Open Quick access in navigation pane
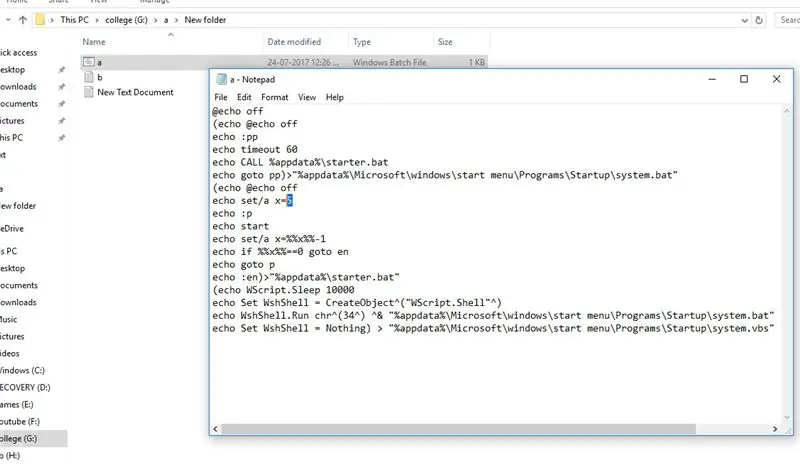 coord(18,53)
